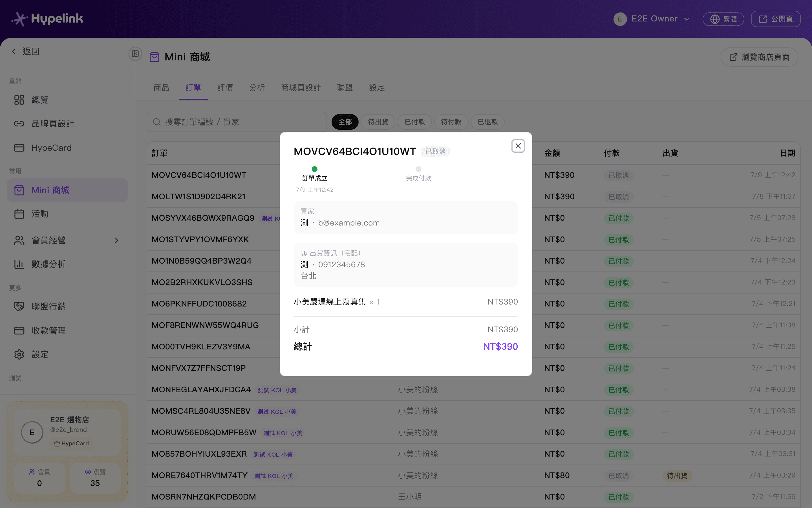The image size is (812, 508).
Task: Click 測試 KOL 小美 tag on MOMSC4RL804U35NE8V
Action: tap(277, 411)
